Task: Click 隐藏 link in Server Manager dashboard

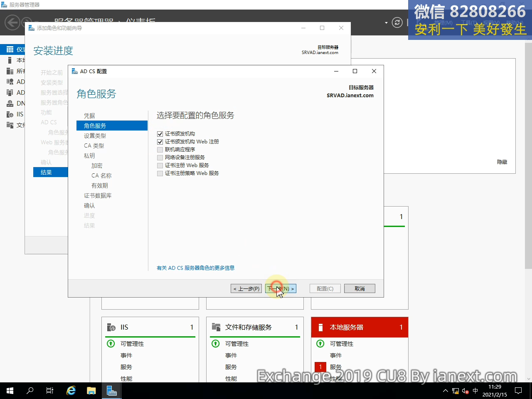Action: 502,162
